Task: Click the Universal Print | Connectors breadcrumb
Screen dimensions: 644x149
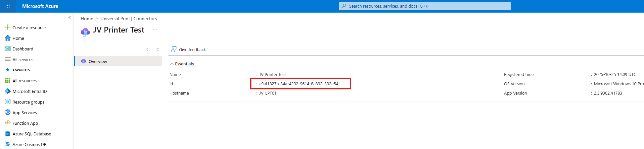Action: coord(128,19)
